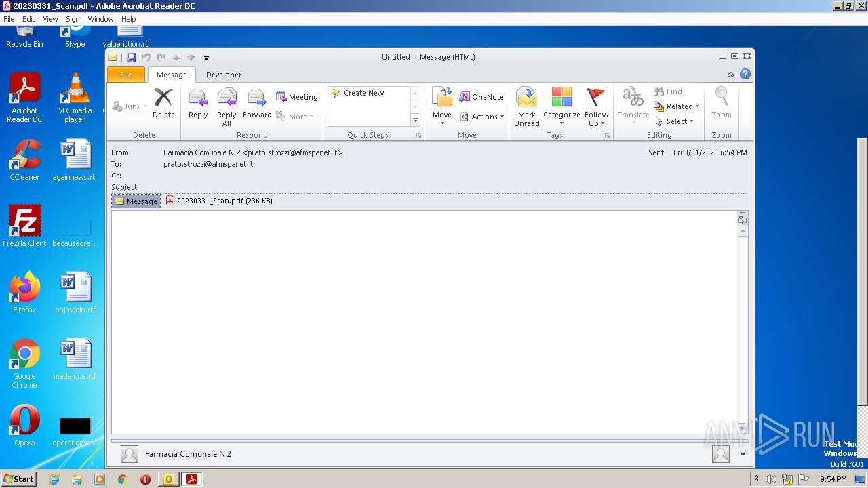Click sender address prato.strozzi@afmspanet.it in From

[x=292, y=152]
